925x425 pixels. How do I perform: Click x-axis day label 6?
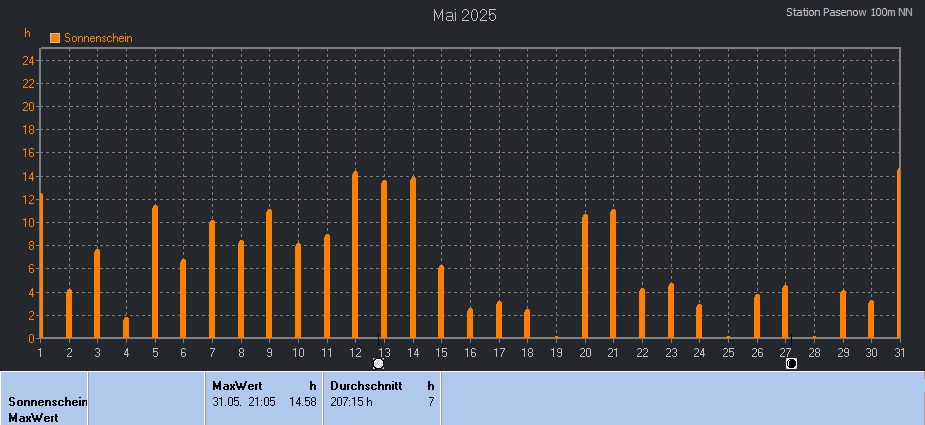tap(183, 352)
